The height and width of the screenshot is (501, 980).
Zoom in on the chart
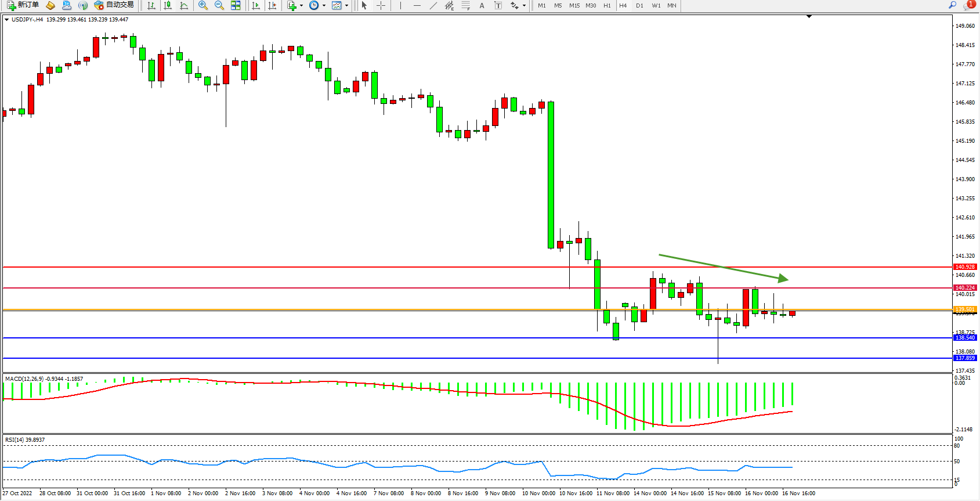(x=203, y=5)
